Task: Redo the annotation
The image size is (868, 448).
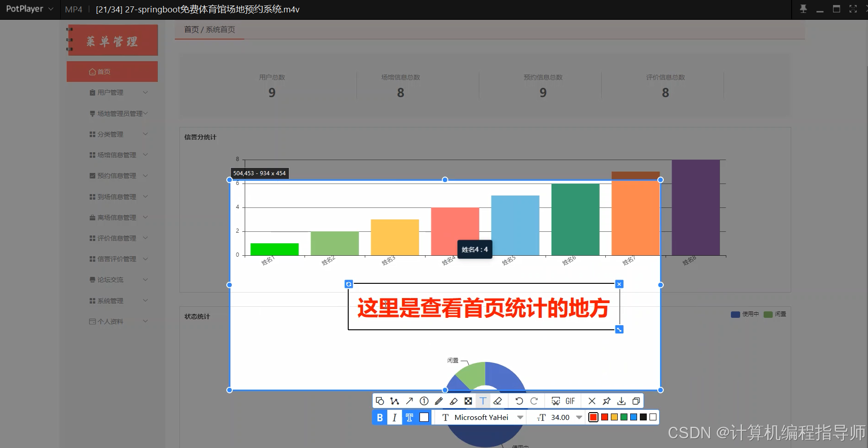Action: [x=534, y=401]
